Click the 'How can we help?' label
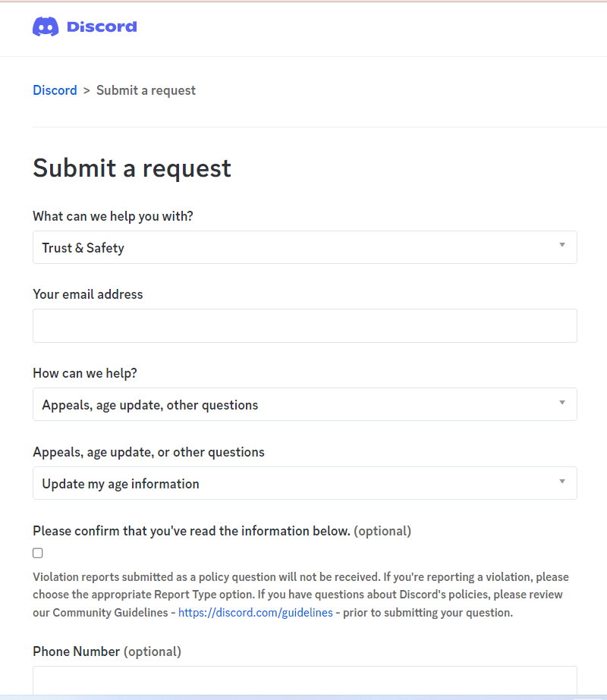Screen dimensions: 607x700 [x=85, y=373]
